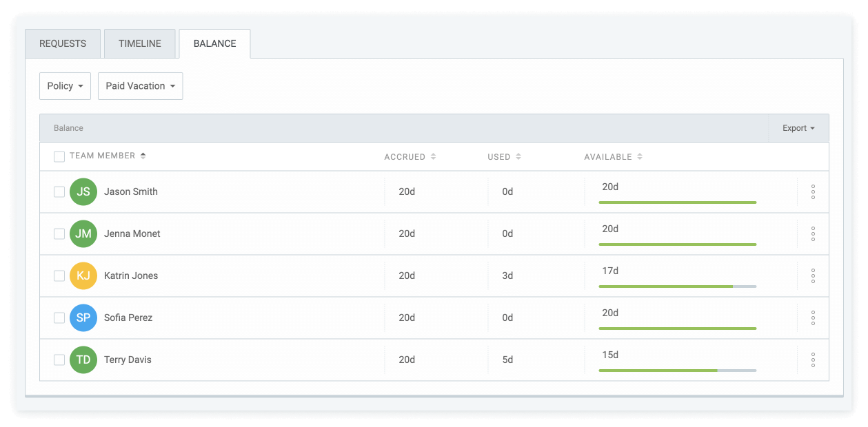This screenshot has height=427, width=868.
Task: Switch to the TIMELINE tab
Action: pyautogui.click(x=139, y=43)
